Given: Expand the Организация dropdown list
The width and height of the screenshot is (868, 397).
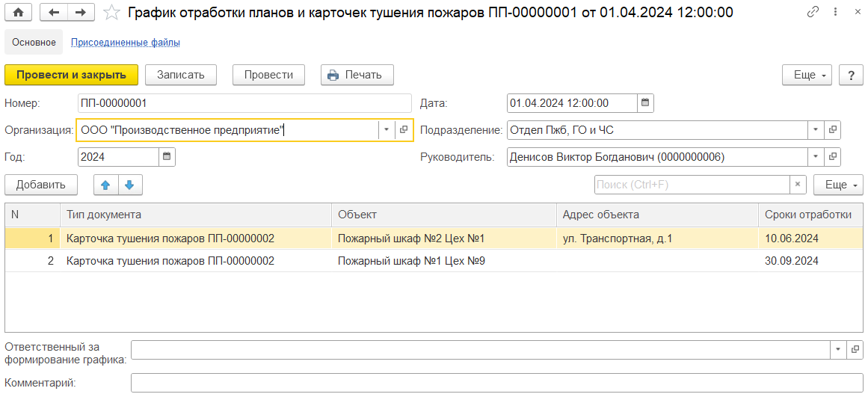Looking at the screenshot, I should (x=386, y=130).
